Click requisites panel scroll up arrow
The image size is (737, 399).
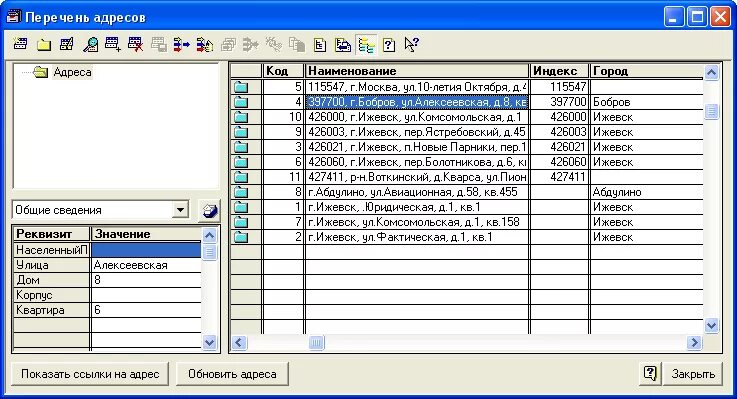tap(210, 235)
